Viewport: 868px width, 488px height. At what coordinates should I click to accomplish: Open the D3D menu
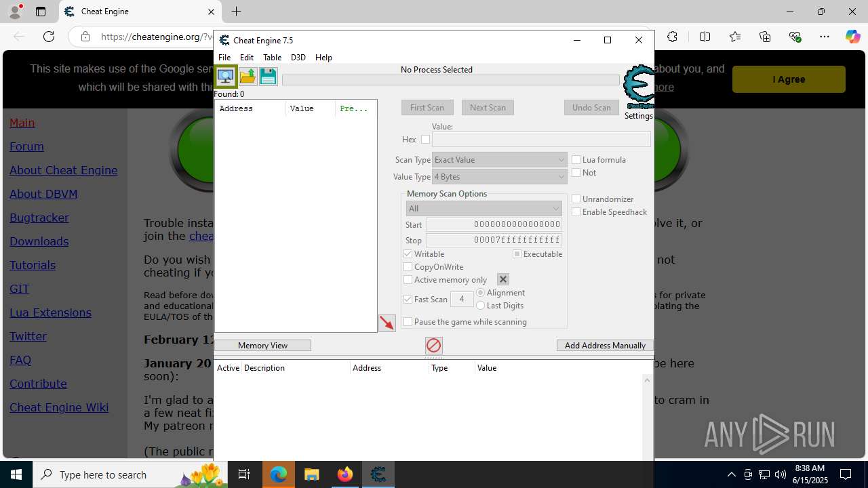click(x=298, y=58)
